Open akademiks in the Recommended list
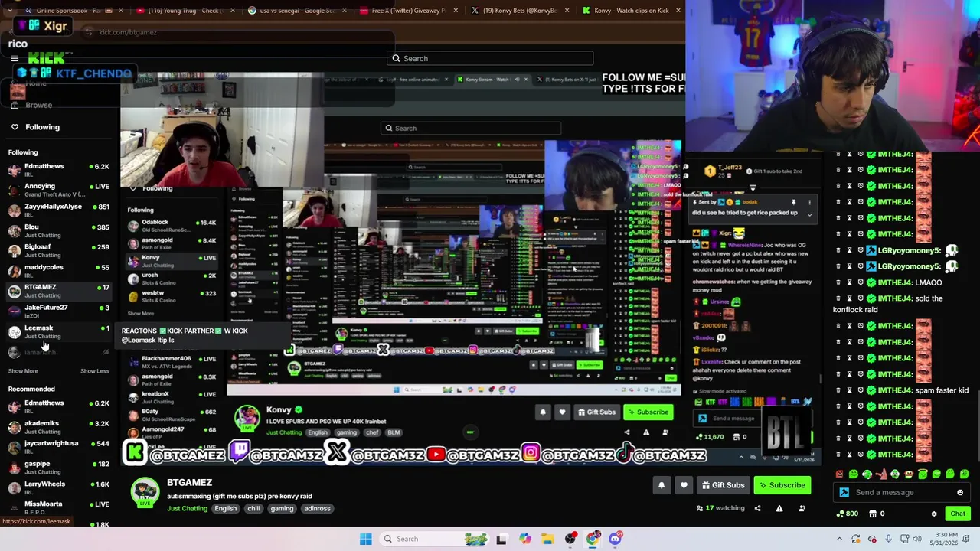This screenshot has width=980, height=551. pyautogui.click(x=59, y=426)
